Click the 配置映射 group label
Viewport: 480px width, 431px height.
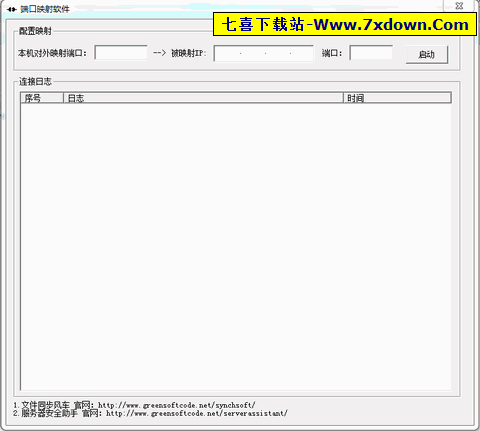point(35,31)
